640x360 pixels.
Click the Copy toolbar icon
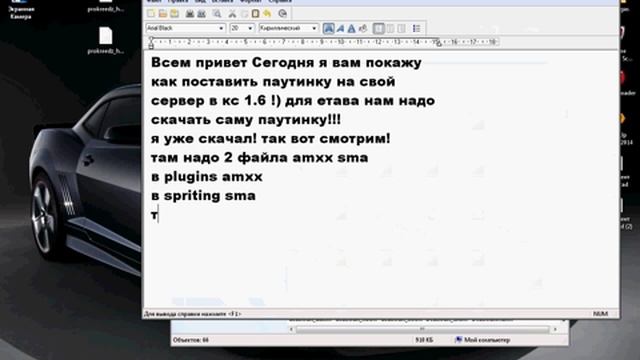point(244,13)
